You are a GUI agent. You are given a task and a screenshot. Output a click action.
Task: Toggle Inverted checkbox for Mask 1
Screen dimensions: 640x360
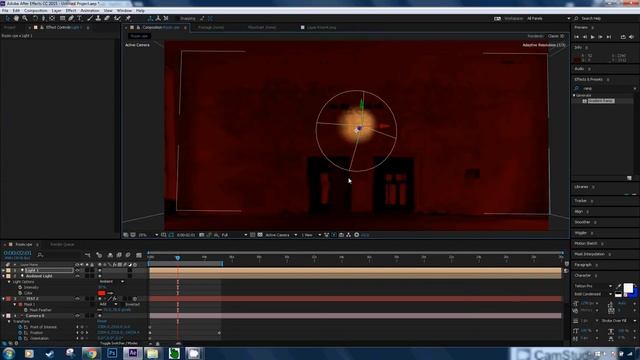122,304
